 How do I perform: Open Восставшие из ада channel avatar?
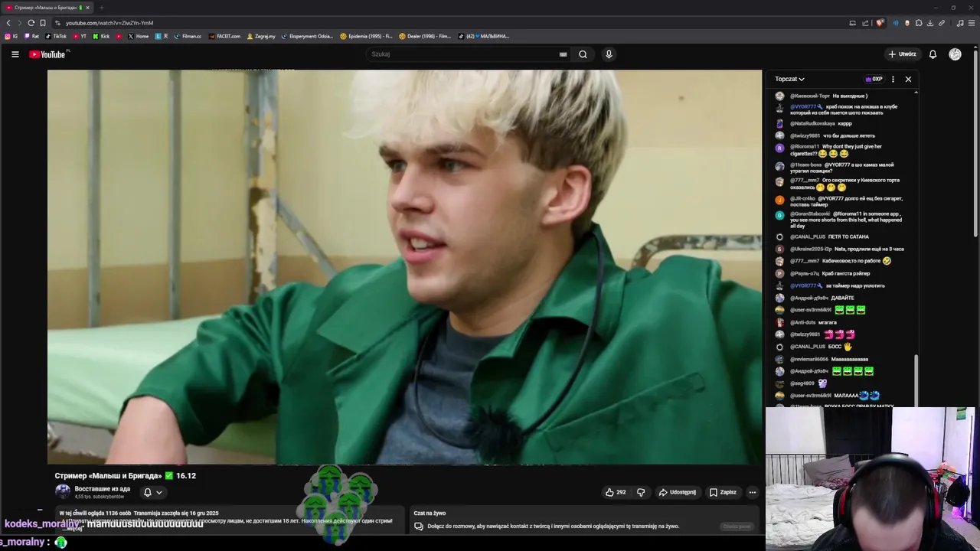(63, 492)
